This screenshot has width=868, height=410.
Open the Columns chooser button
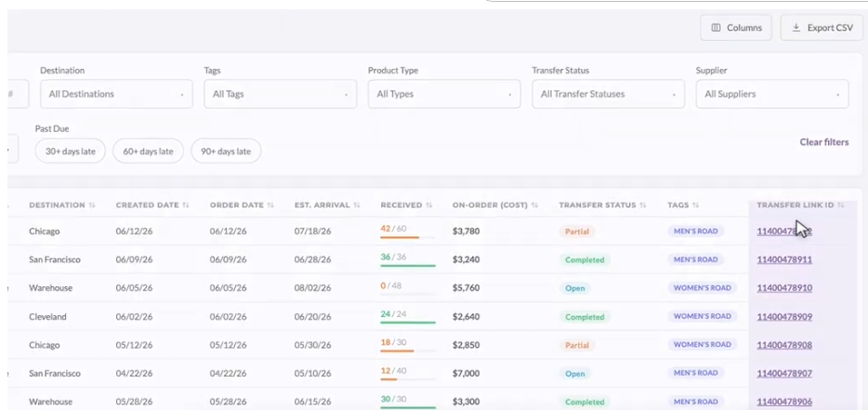click(x=736, y=28)
